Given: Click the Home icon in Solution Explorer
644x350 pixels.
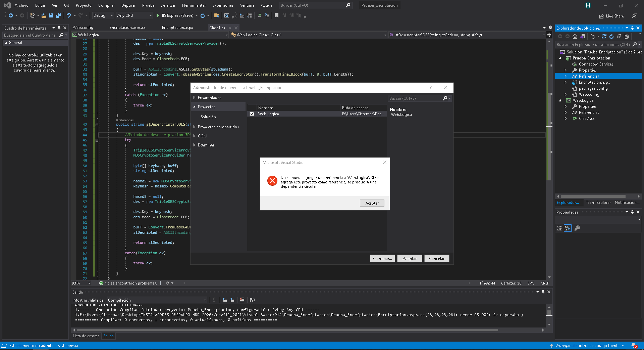Looking at the screenshot, I should (x=575, y=36).
